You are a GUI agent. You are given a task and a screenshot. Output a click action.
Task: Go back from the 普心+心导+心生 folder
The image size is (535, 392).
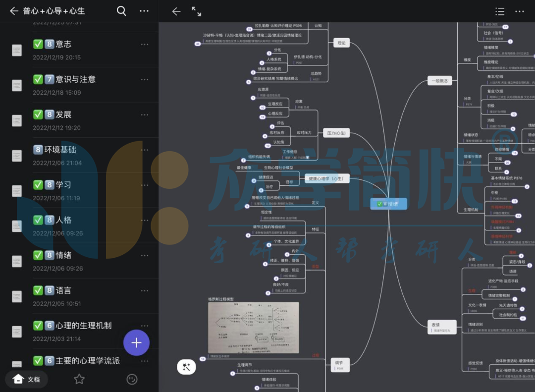(14, 11)
